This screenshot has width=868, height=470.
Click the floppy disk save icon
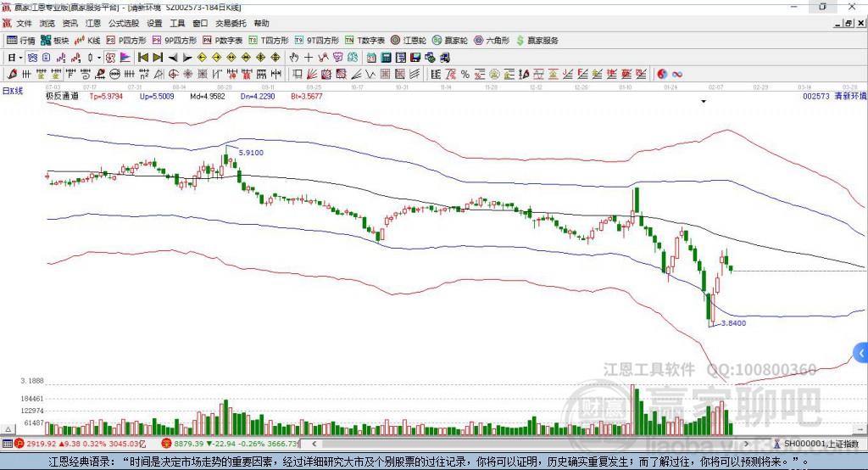tap(415, 58)
